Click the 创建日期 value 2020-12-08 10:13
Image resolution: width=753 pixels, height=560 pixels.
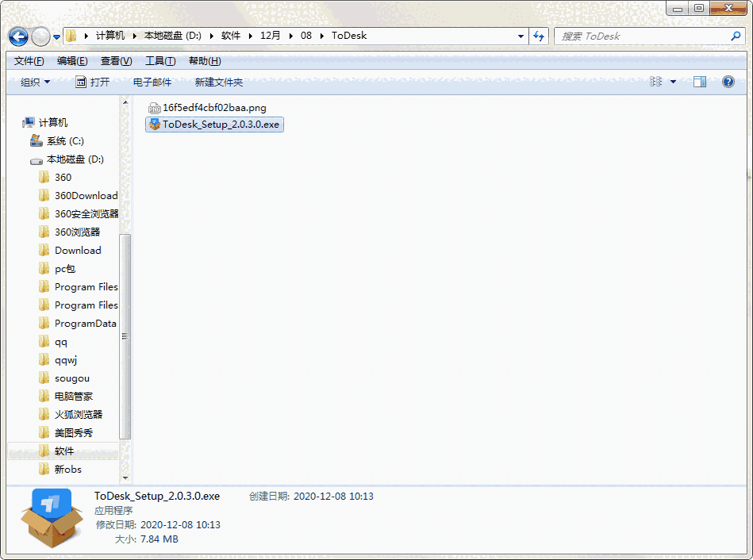click(x=333, y=496)
